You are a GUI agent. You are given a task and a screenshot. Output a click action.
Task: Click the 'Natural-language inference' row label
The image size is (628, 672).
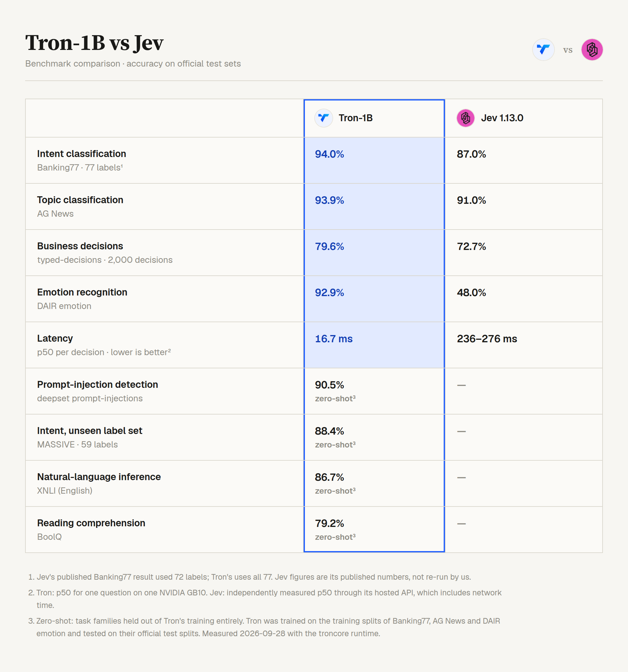tap(99, 477)
